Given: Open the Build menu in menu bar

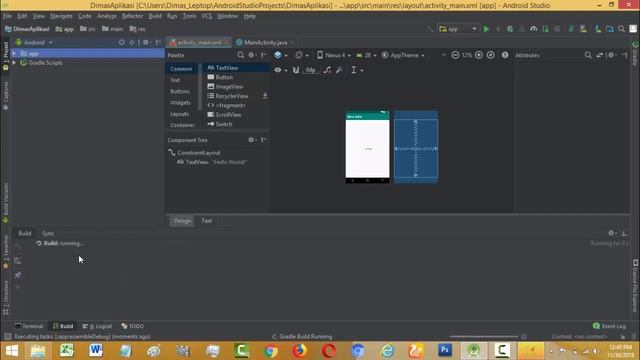Looking at the screenshot, I should (x=155, y=16).
